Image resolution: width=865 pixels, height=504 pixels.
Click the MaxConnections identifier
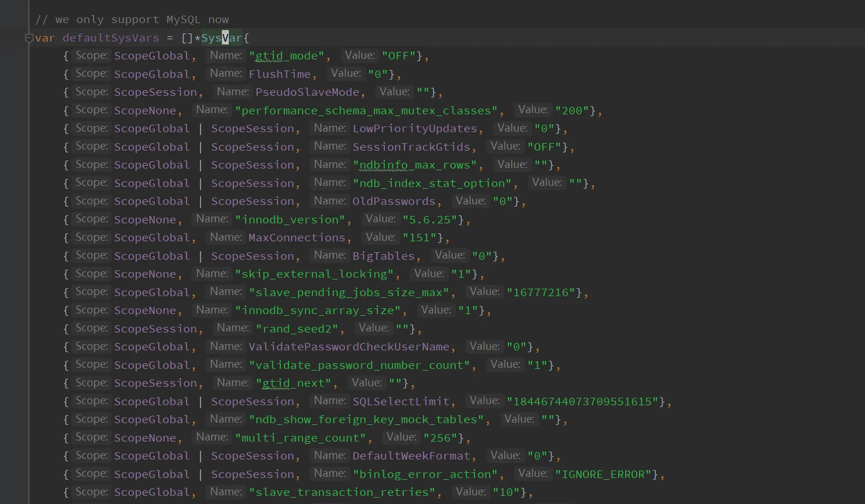coord(296,238)
